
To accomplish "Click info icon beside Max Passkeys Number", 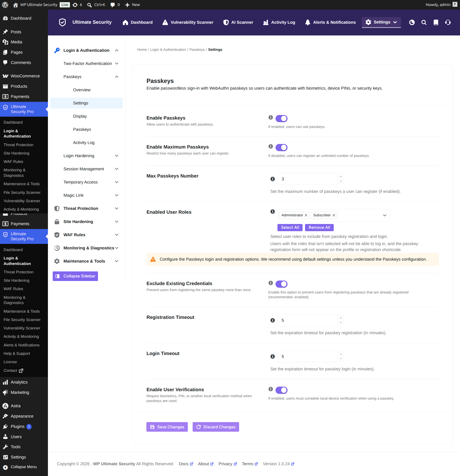I will tap(272, 179).
